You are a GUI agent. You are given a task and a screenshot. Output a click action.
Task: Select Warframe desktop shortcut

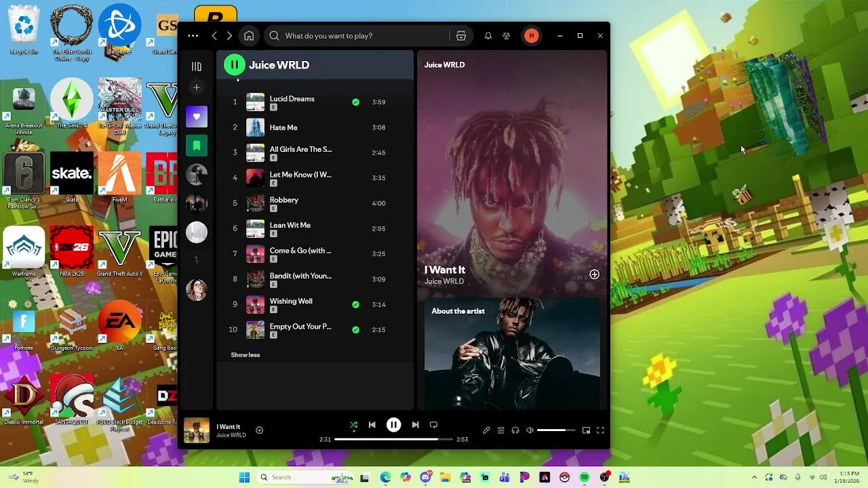click(x=24, y=251)
